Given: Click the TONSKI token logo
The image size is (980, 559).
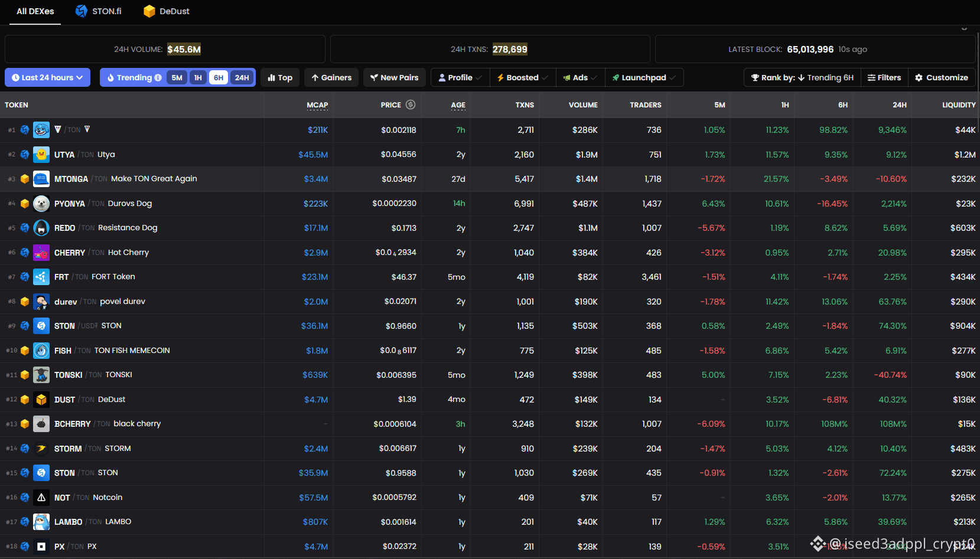Looking at the screenshot, I should pos(41,375).
